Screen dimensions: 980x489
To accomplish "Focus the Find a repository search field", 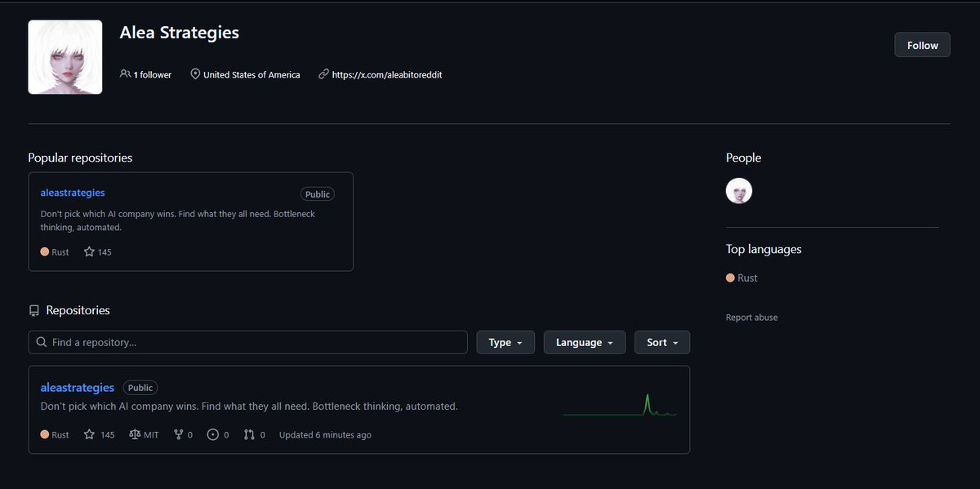I will (248, 342).
